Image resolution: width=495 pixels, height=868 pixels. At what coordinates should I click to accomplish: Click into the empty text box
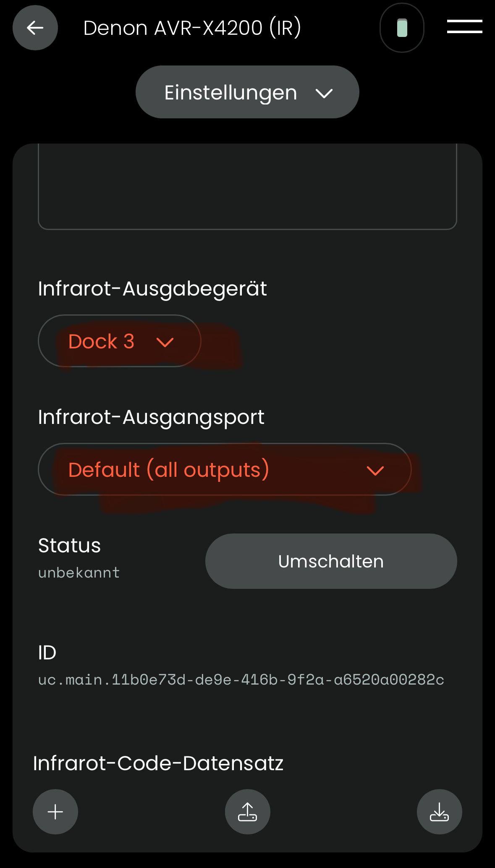pos(247,187)
